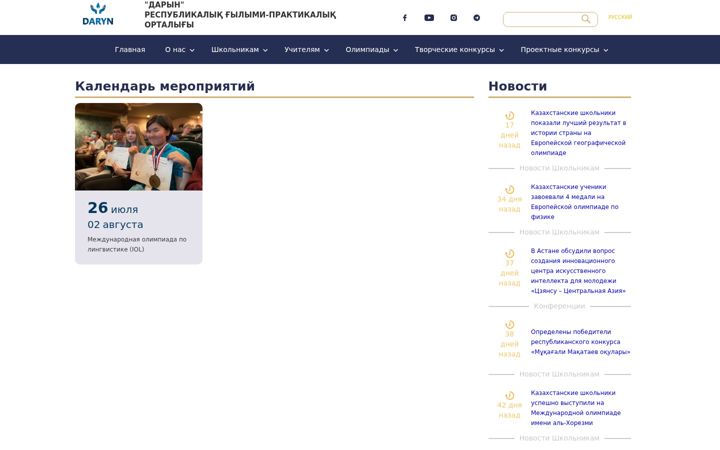Click the 'ДАРЫН республикалық ғылыми-практикалық орталығы' title
The width and height of the screenshot is (720, 450).
tap(240, 15)
